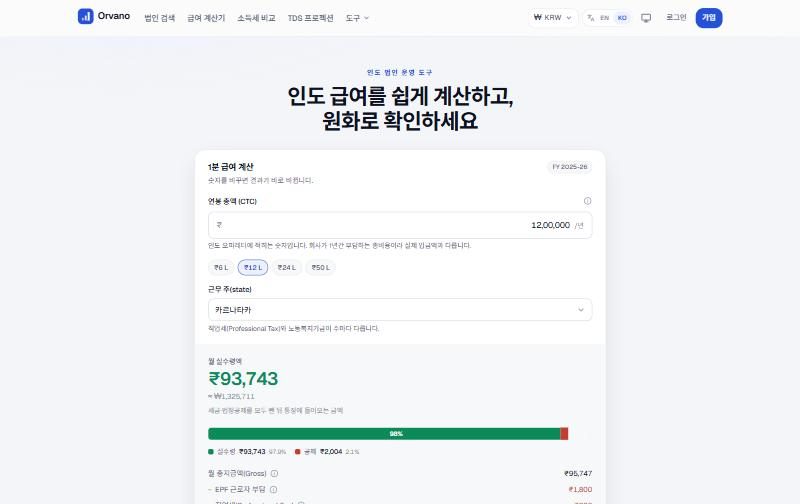Switch language to KO
This screenshot has width=800, height=504.
[622, 18]
